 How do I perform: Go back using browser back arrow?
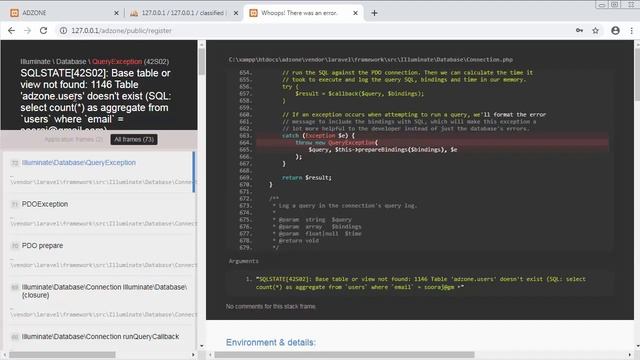(11, 31)
